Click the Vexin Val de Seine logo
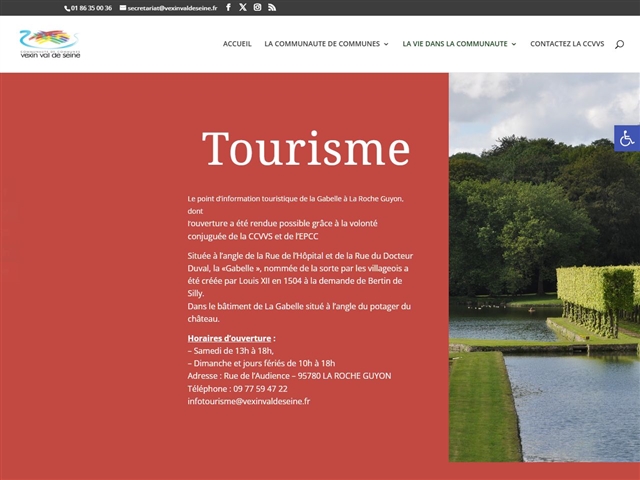 [x=50, y=44]
